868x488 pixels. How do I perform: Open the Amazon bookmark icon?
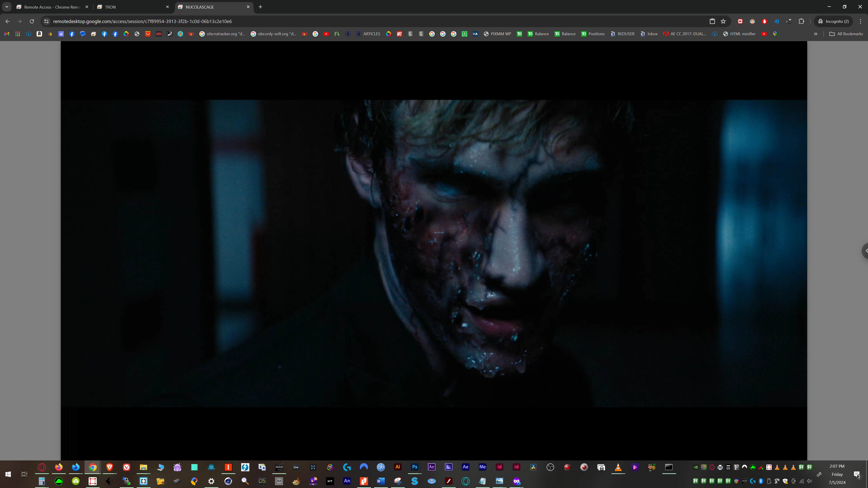39,34
